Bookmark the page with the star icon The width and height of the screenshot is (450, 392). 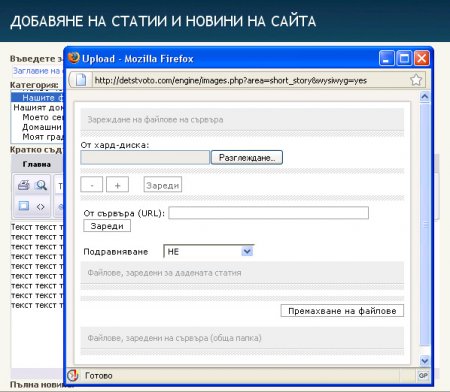pos(416,80)
